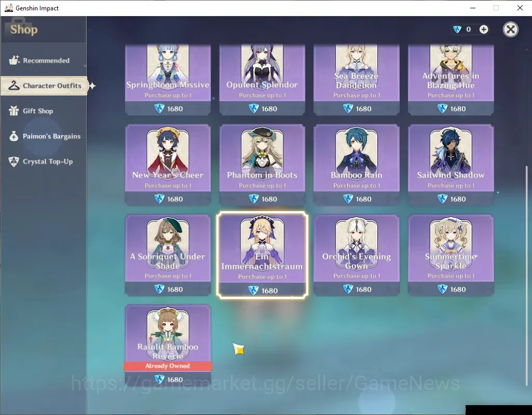Click the gift box icon
This screenshot has width=532, height=415.
[x=14, y=111]
